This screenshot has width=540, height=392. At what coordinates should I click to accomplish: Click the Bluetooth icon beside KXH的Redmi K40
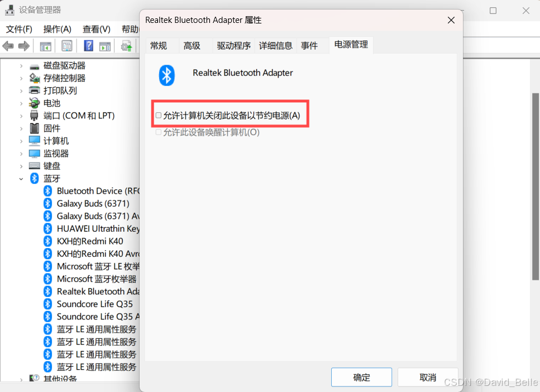pos(48,241)
